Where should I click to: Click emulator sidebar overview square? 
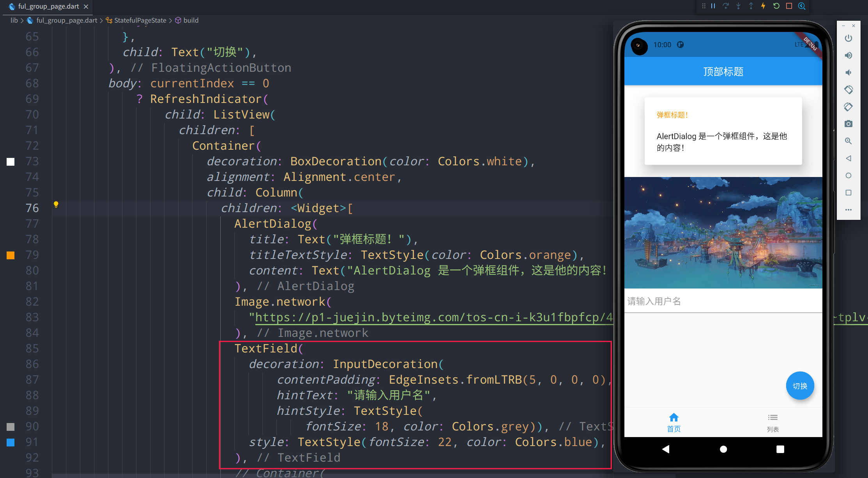pos(849,193)
